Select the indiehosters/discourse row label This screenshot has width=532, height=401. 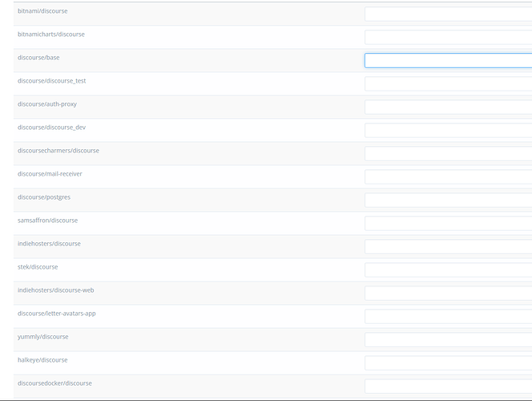[x=49, y=244]
